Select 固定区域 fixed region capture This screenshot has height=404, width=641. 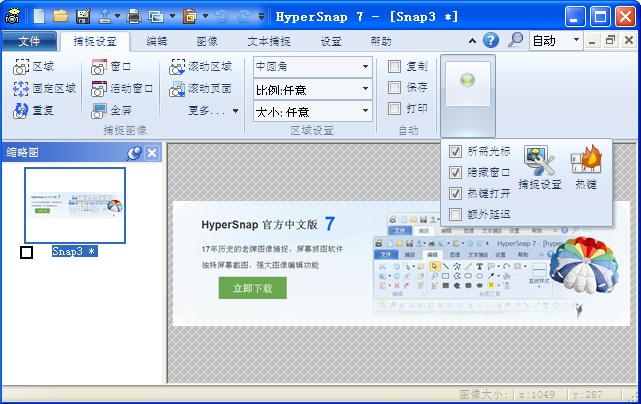tap(44, 88)
